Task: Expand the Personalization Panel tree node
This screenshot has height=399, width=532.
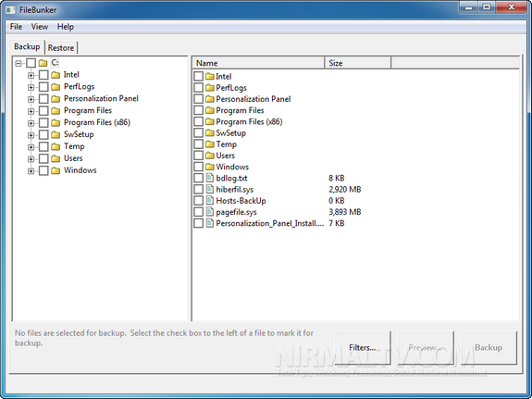Action: pos(31,99)
